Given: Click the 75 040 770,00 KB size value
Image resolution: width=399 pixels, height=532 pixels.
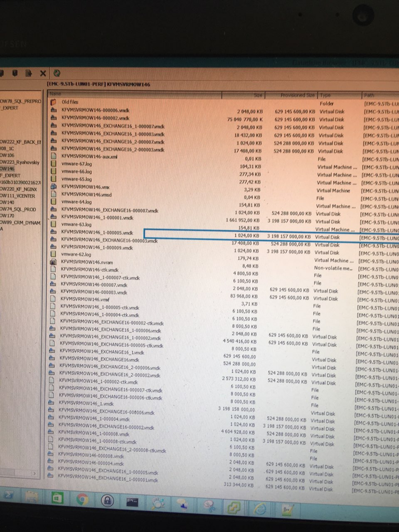Looking at the screenshot, I should click(245, 119).
